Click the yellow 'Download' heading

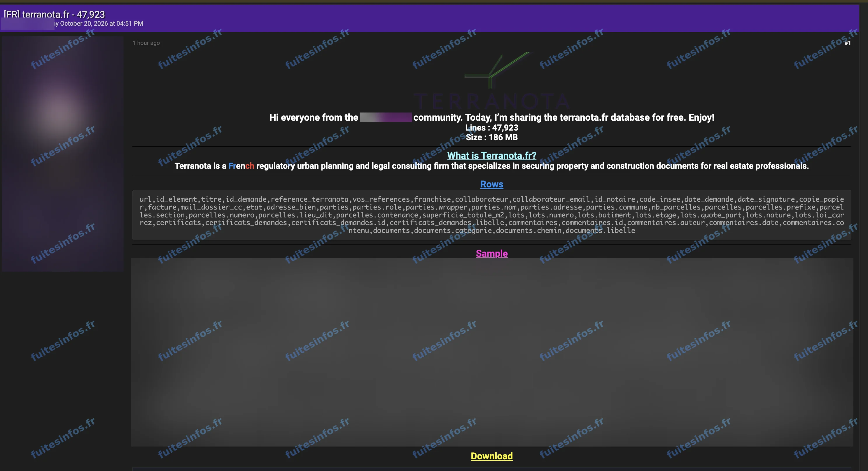(x=492, y=456)
